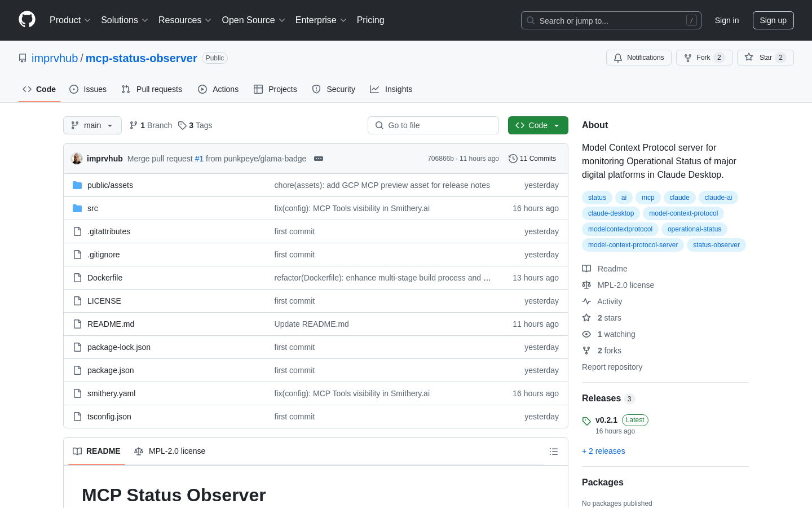Open the README outline list icon
Image resolution: width=812 pixels, height=508 pixels.
click(x=554, y=452)
